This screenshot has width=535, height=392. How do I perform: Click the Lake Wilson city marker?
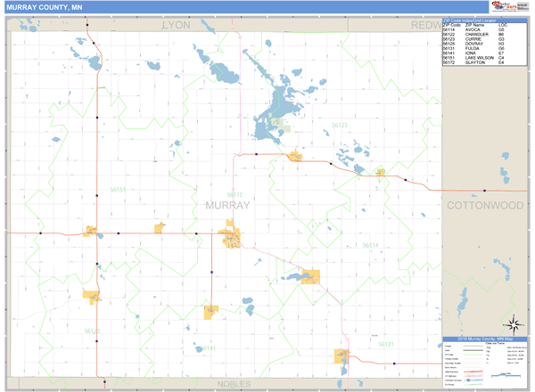point(93,232)
